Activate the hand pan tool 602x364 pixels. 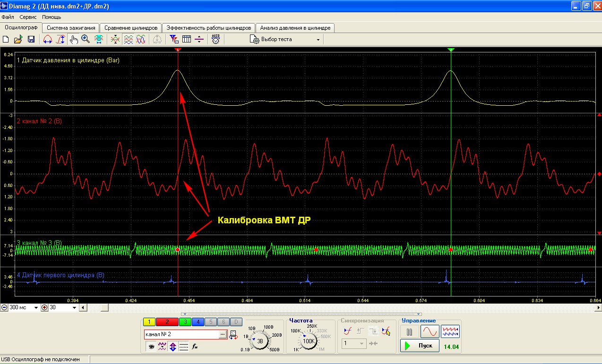click(x=73, y=40)
